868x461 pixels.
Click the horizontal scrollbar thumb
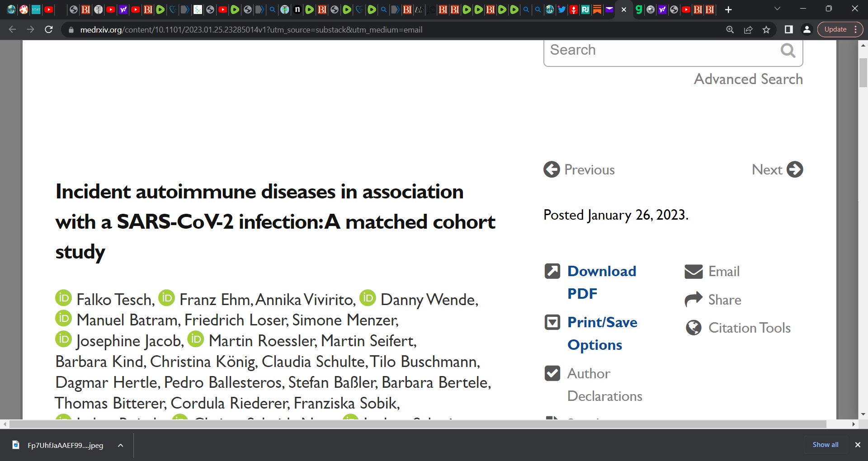tap(418, 424)
